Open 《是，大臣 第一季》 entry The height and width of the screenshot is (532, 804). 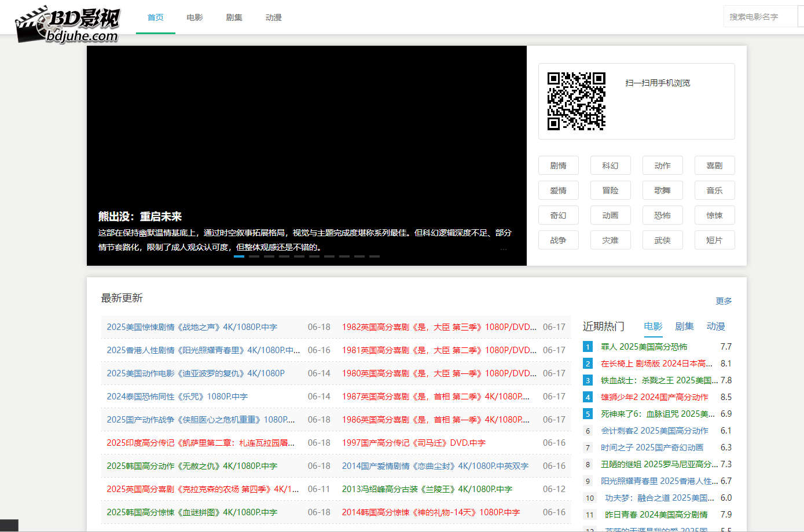coord(439,373)
